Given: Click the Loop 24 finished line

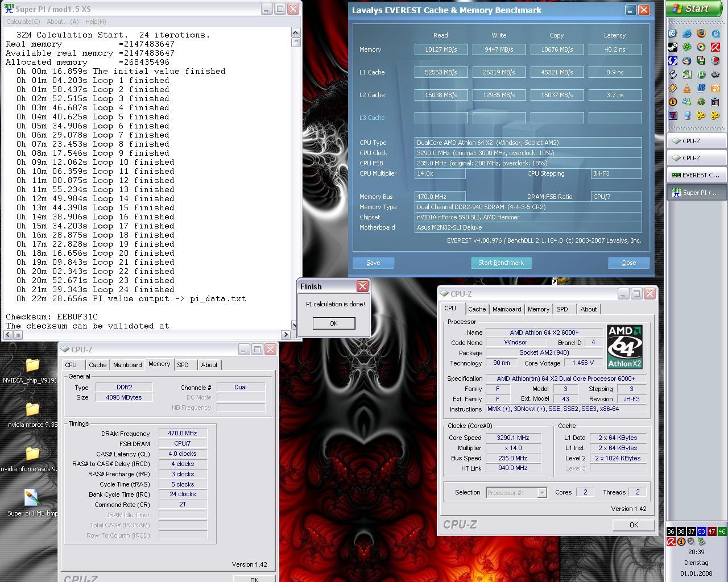Looking at the screenshot, I should [x=95, y=289].
